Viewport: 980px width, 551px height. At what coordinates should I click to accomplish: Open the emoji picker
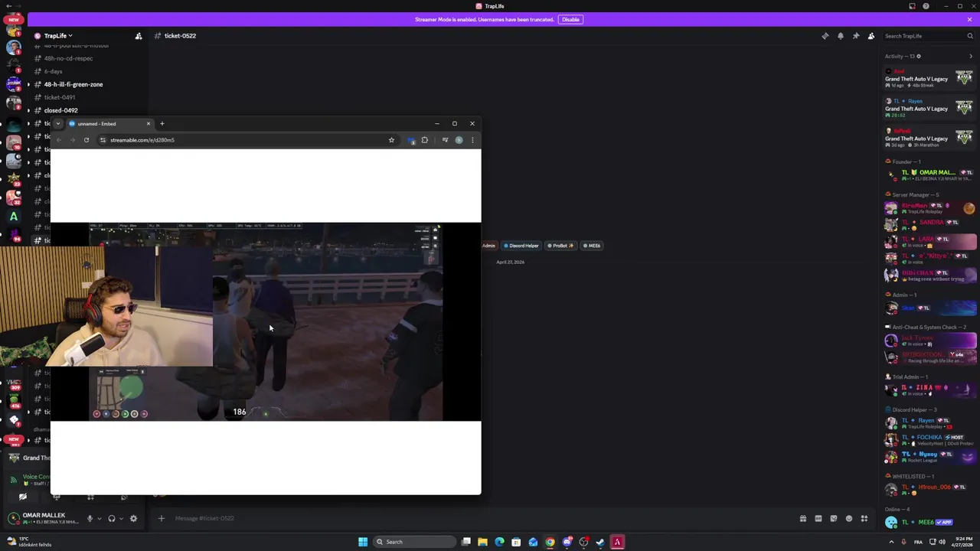[x=848, y=519]
